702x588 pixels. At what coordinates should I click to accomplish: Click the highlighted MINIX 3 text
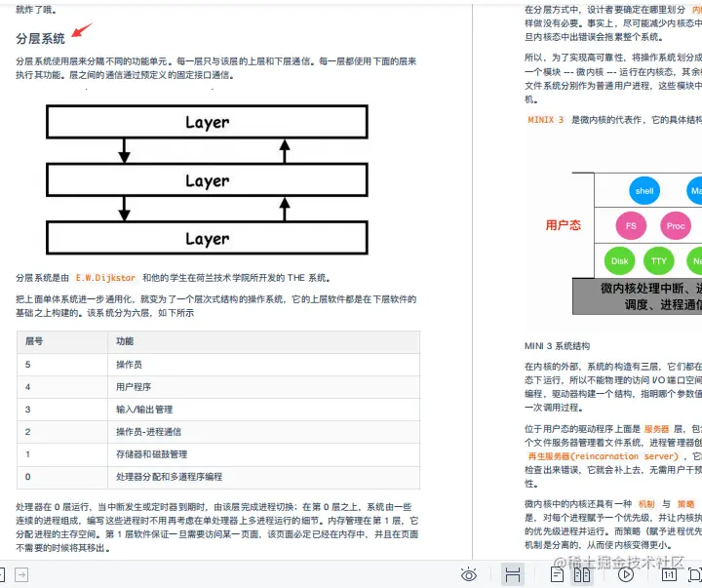point(545,120)
